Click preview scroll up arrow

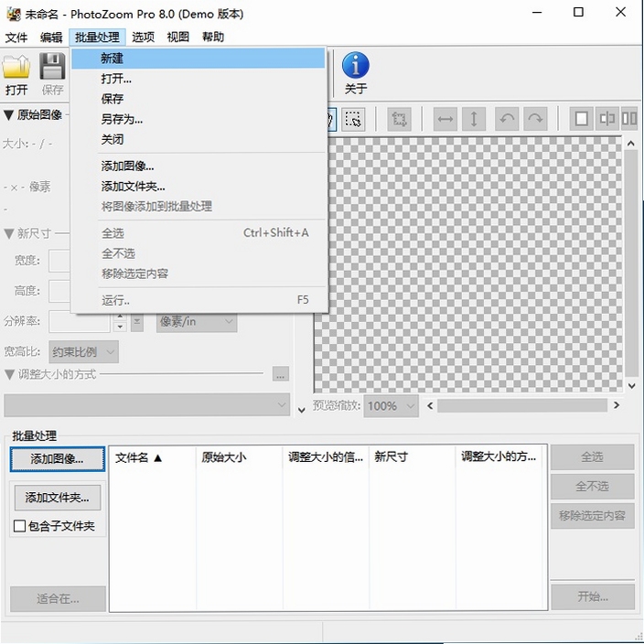631,144
